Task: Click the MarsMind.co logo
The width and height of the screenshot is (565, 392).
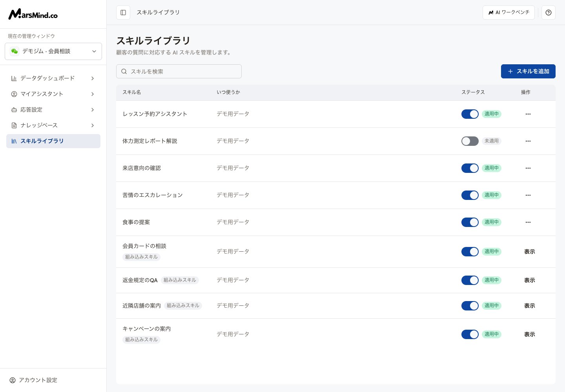Action: point(33,14)
